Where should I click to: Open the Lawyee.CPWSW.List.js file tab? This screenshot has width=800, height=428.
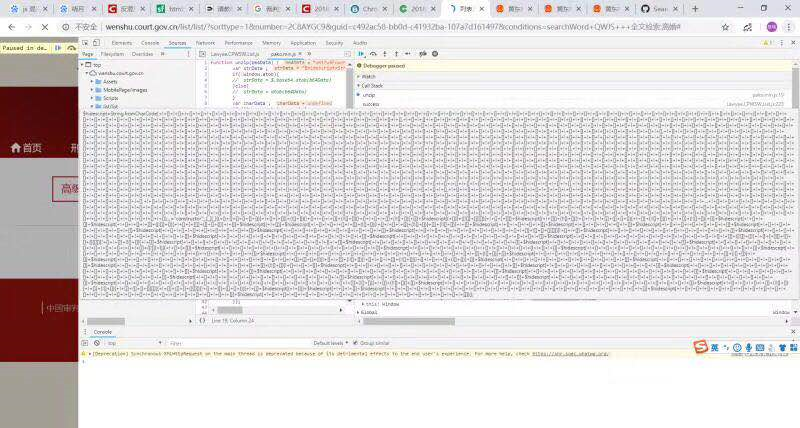[x=235, y=54]
